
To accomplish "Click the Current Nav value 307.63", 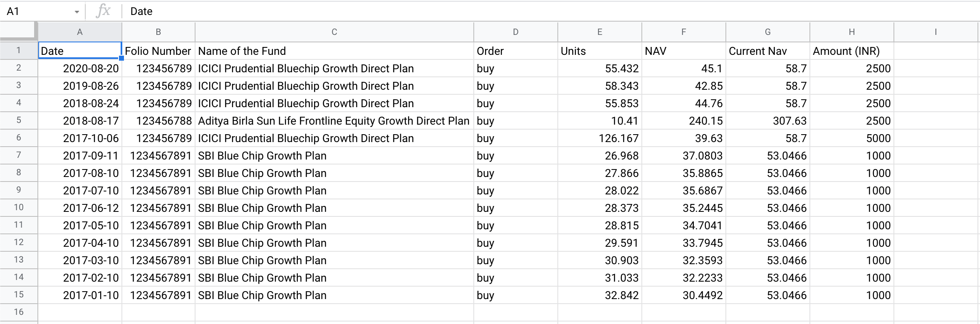I will click(767, 121).
